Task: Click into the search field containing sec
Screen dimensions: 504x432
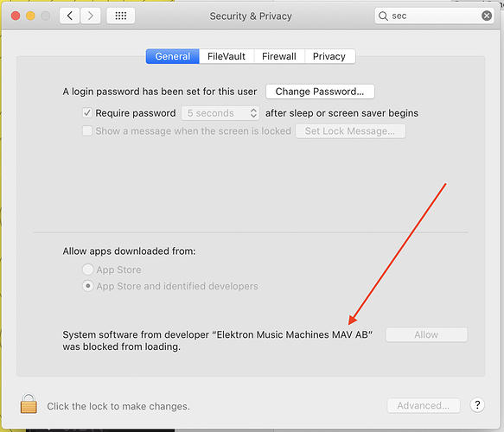Action: point(434,16)
